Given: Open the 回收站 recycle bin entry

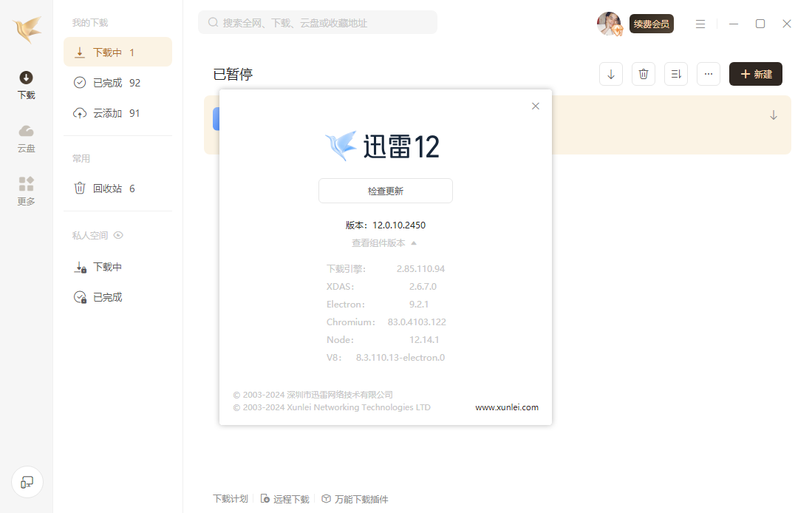Looking at the screenshot, I should 107,188.
